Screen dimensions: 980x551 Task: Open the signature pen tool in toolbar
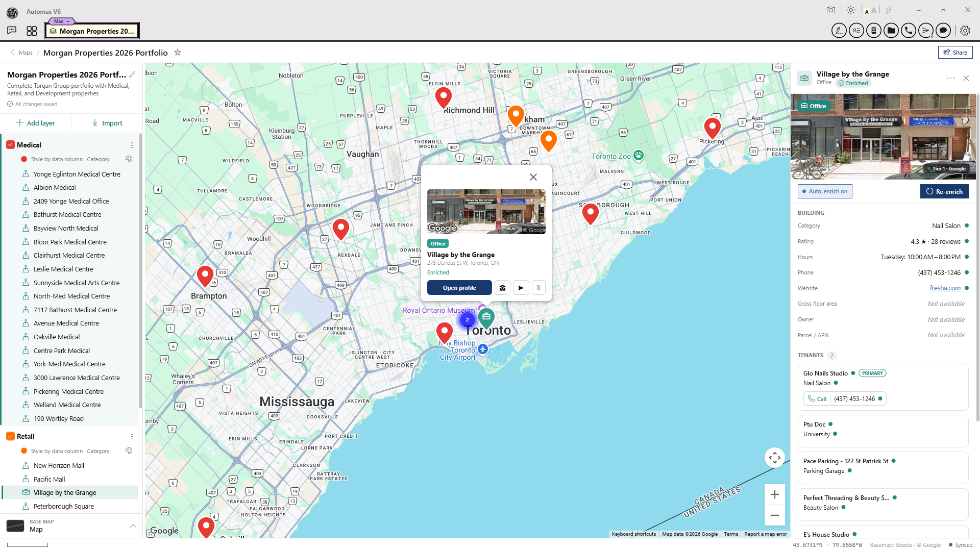point(839,31)
